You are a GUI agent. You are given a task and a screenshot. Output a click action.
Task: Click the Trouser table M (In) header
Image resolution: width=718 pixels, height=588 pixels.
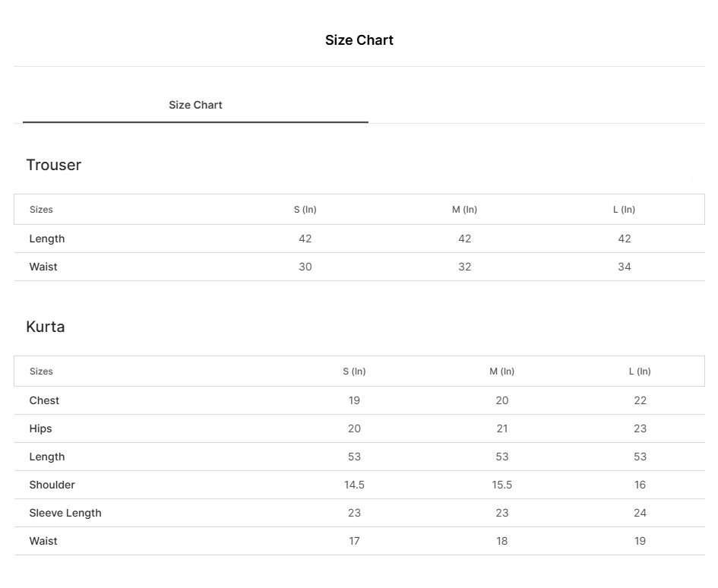464,210
